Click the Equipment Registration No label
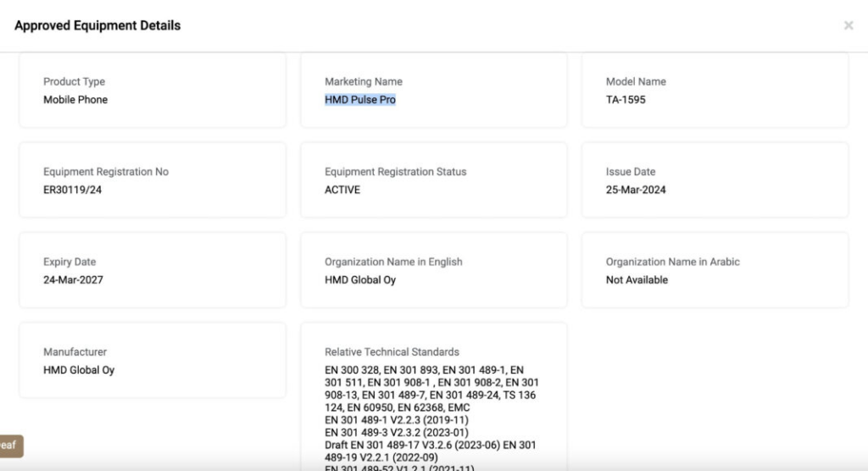The width and height of the screenshot is (868, 471). (x=106, y=172)
